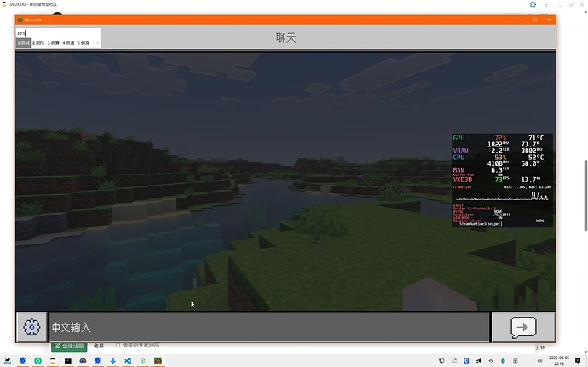
Task: Click the tray monitor/display icon
Action: (x=441, y=361)
